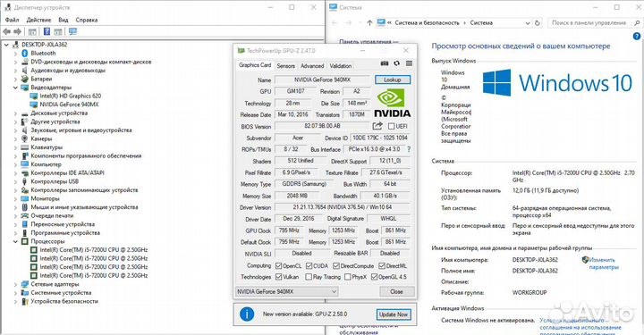
Task: Open the Вид menu
Action: (x=64, y=20)
